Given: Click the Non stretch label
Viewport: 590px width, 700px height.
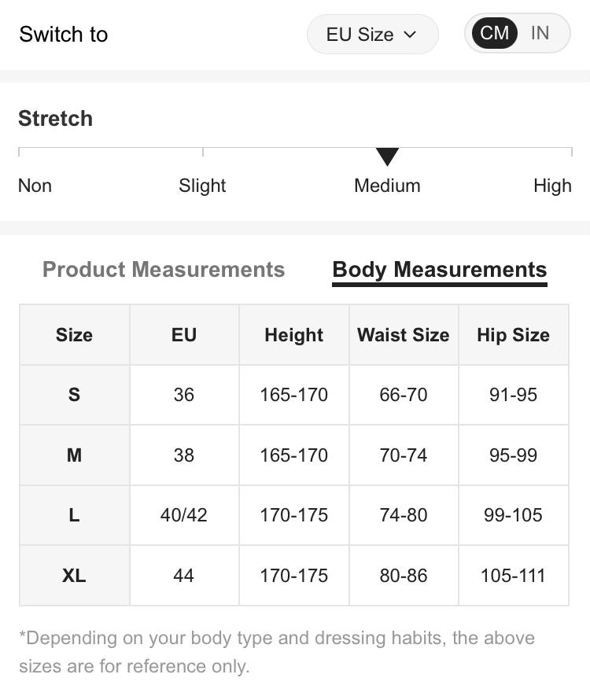Looking at the screenshot, I should click(35, 186).
